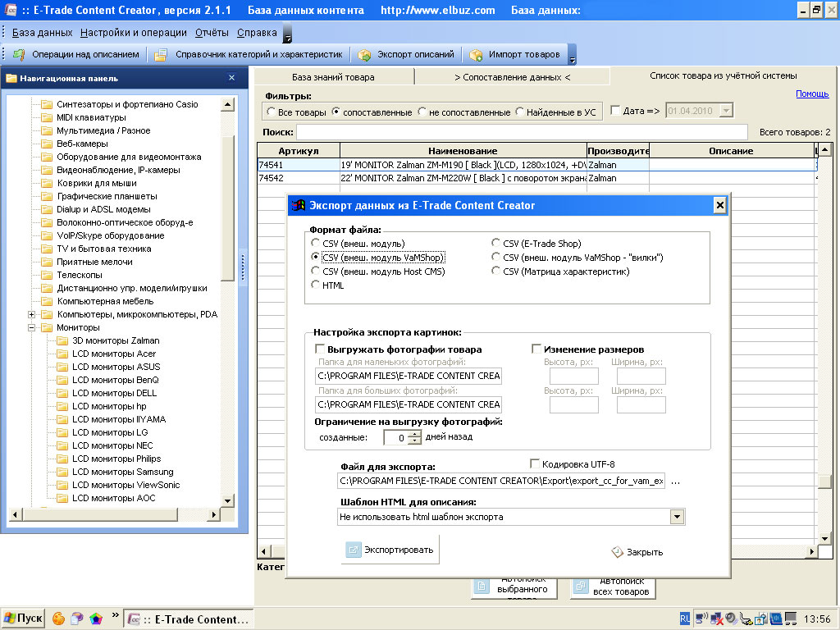Click the menu bar options arrow after Справка
This screenshot has height=630, width=840.
(x=287, y=33)
